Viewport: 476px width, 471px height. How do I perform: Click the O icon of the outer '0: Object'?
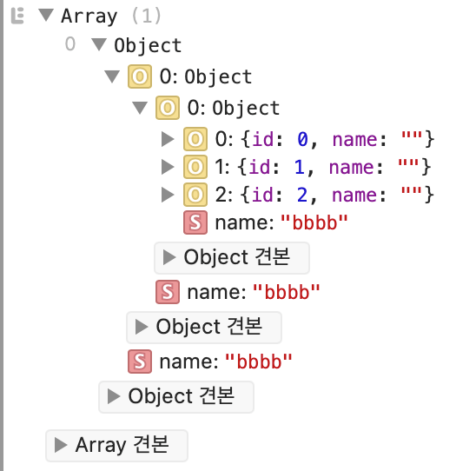[140, 76]
